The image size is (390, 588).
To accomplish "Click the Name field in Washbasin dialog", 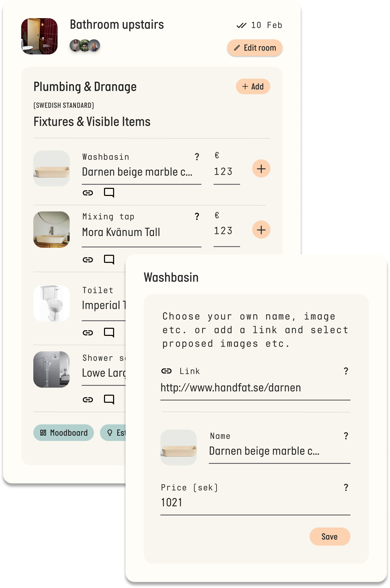I will [279, 451].
